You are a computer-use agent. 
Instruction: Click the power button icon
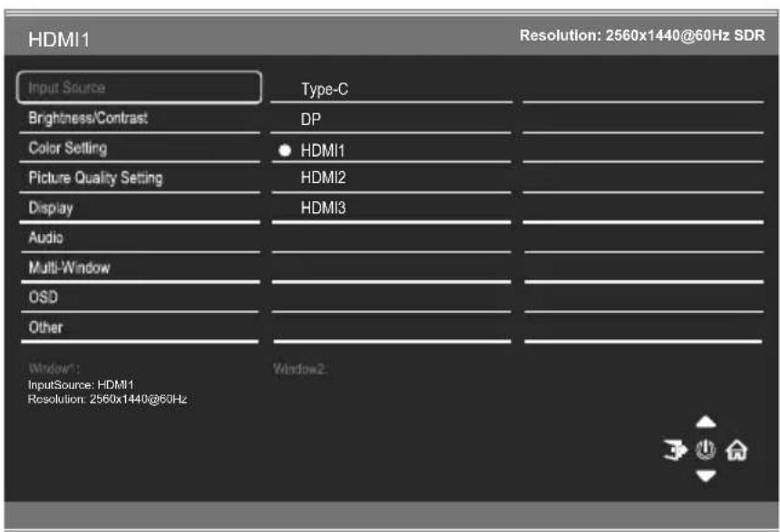pos(706,450)
